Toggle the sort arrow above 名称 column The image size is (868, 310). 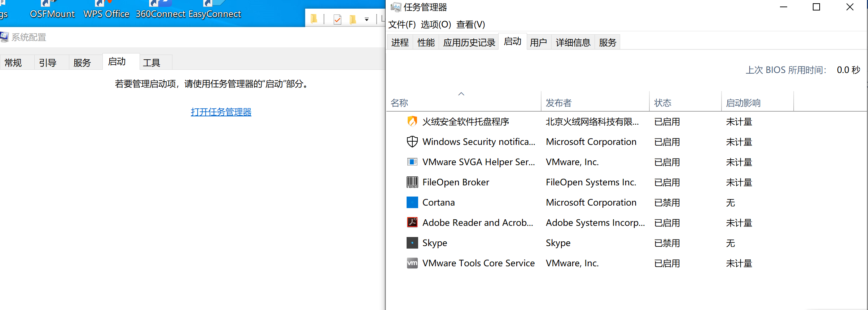point(461,94)
